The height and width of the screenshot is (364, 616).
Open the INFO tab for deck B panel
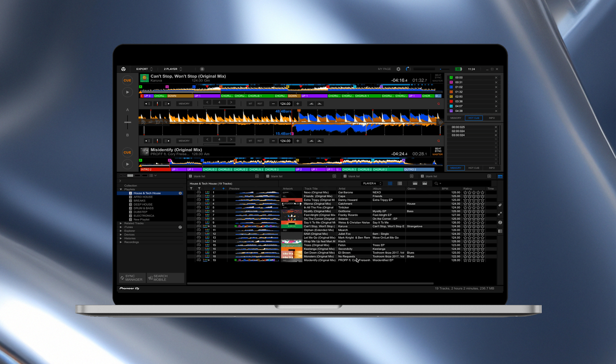[x=491, y=168]
